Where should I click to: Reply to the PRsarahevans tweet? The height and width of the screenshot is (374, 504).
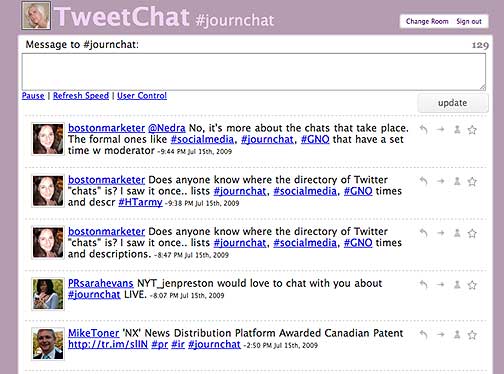point(424,284)
